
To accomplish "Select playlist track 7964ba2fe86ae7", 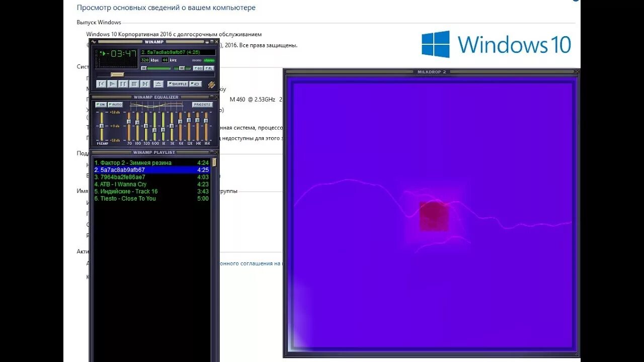I will [151, 177].
